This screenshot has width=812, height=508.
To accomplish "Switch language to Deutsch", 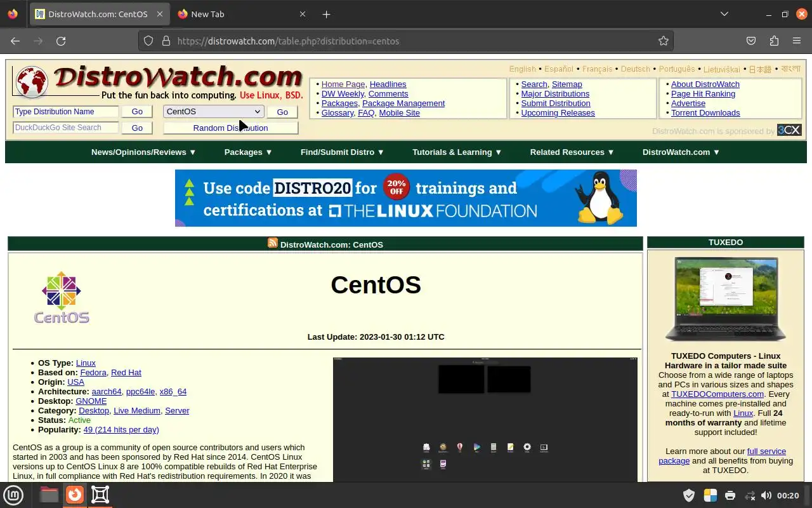I will point(636,69).
